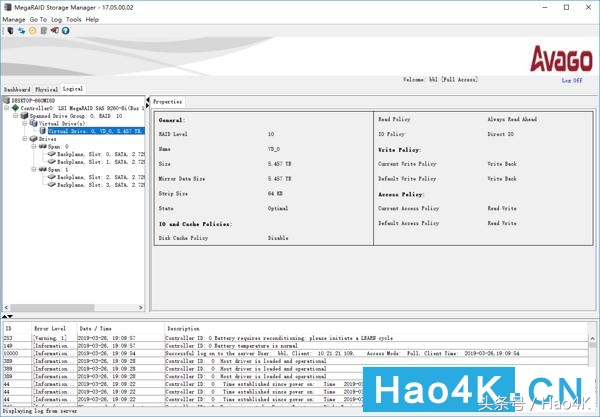The image size is (600, 417).
Task: Select the Backplane Slot 3 disk icon
Action: click(x=52, y=184)
